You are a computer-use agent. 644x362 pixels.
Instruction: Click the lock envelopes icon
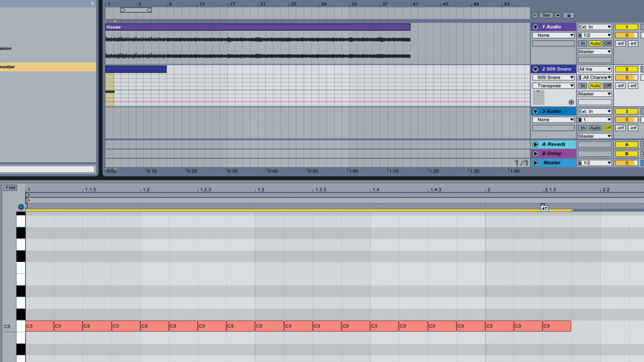coord(569,15)
